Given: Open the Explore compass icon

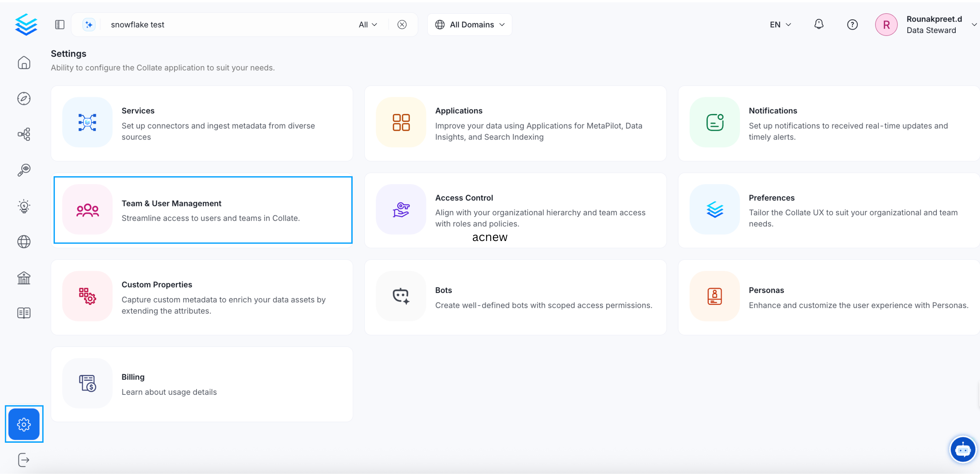Looking at the screenshot, I should tap(24, 99).
